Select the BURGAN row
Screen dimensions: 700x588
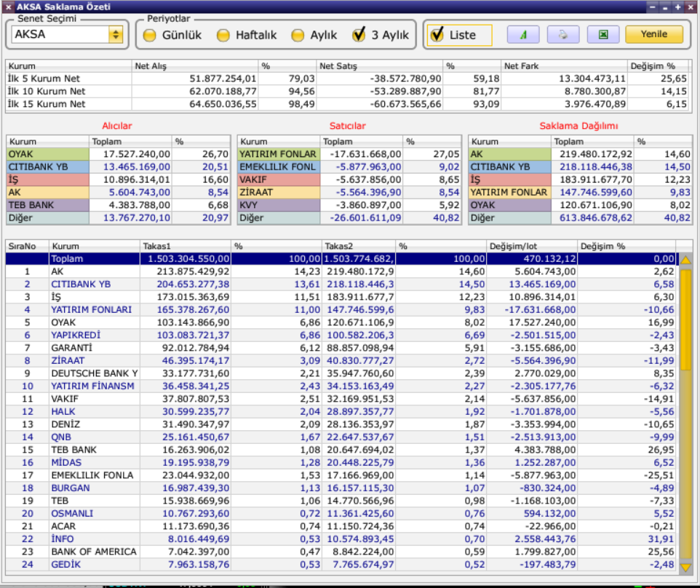342,488
